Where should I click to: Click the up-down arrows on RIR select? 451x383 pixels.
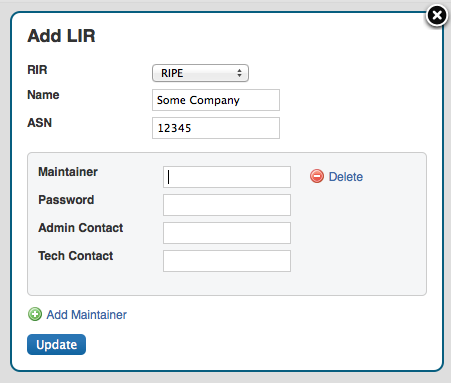click(x=239, y=73)
